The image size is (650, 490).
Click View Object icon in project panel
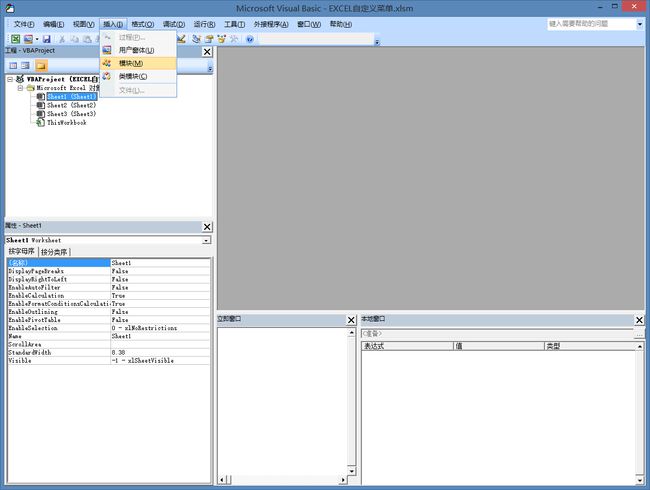25,65
